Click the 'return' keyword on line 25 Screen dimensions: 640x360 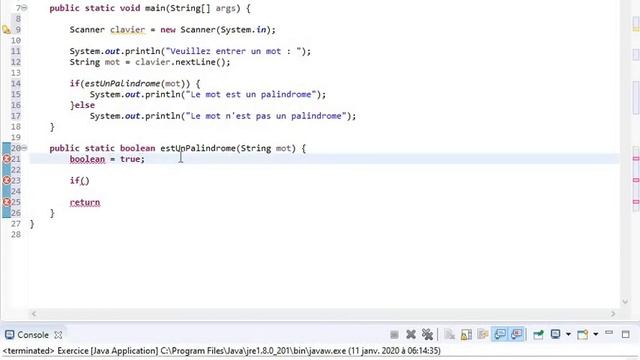point(84,202)
